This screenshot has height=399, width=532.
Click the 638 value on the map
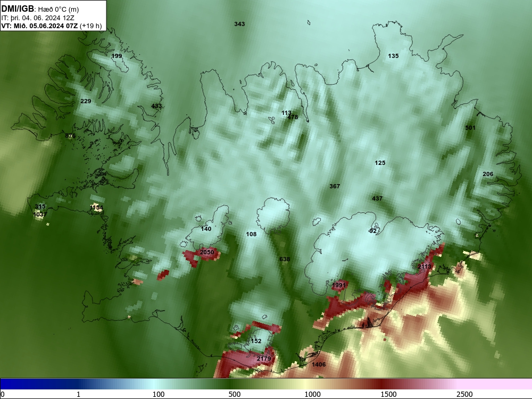(285, 259)
